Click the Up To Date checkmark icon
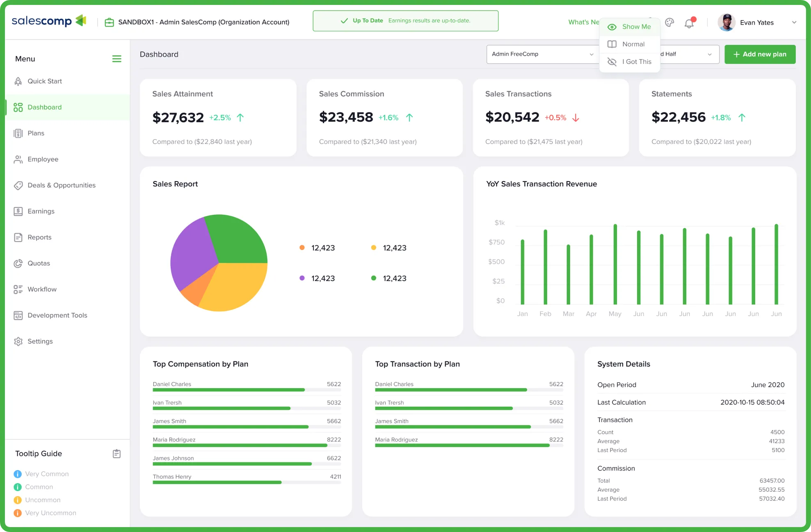The height and width of the screenshot is (532, 811). coord(345,20)
